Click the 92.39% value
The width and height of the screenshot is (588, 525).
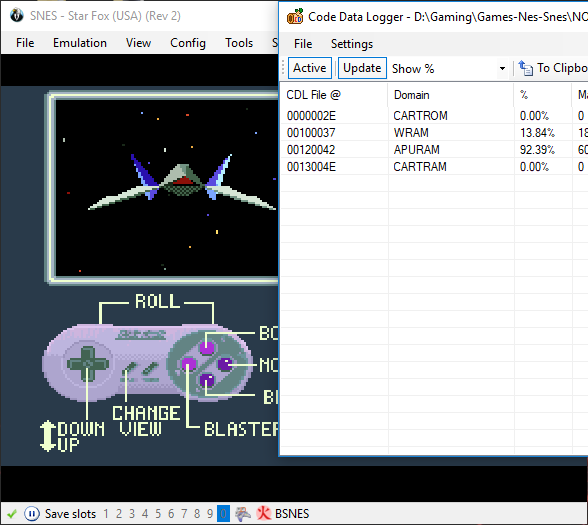537,150
